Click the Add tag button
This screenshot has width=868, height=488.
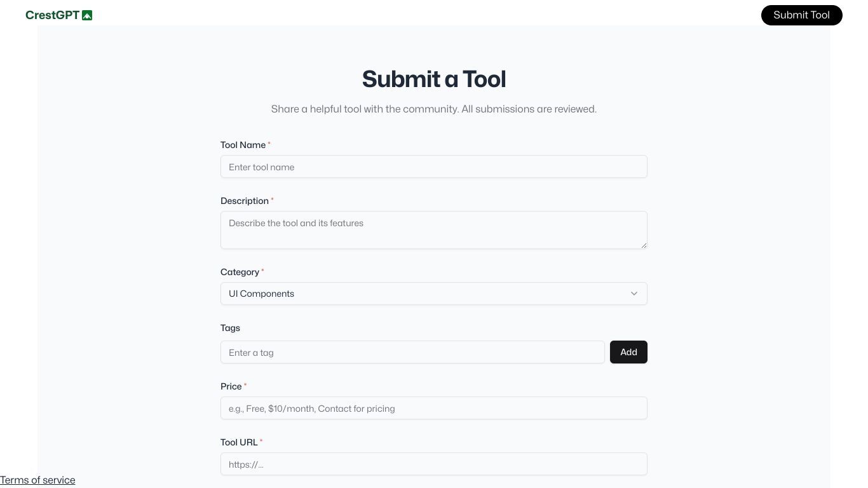pos(628,352)
